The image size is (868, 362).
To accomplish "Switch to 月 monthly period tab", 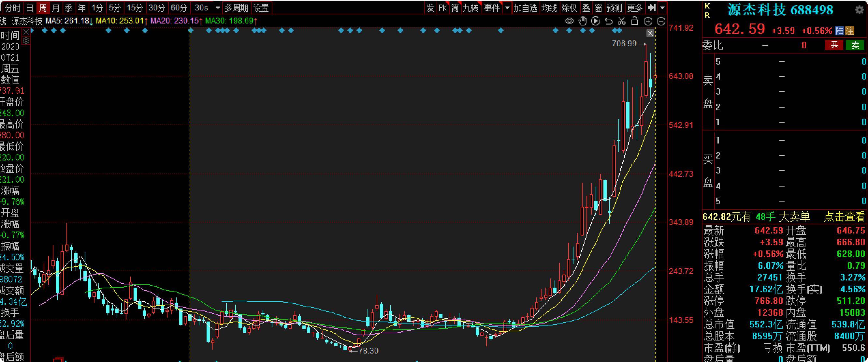I will tap(56, 8).
